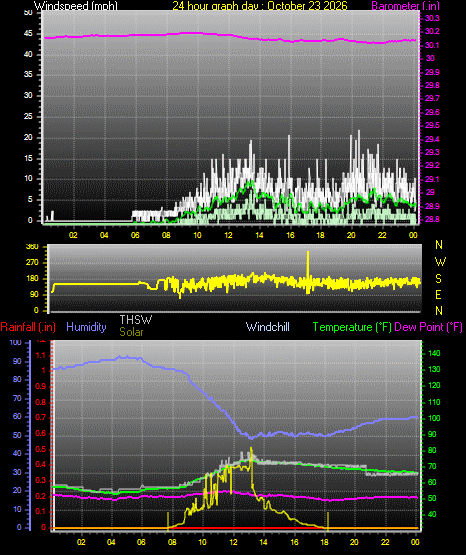
Task: Click the barometer axis value 30.1
Action: click(x=432, y=45)
